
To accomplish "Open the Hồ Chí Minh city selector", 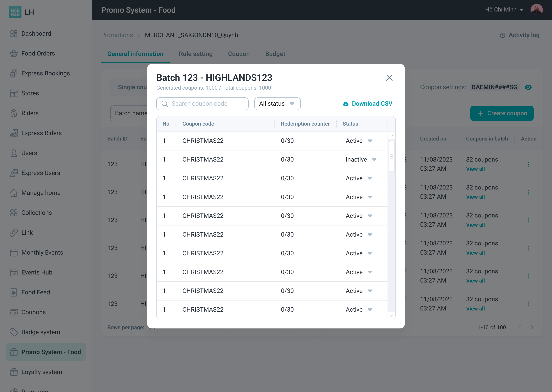I will (504, 10).
